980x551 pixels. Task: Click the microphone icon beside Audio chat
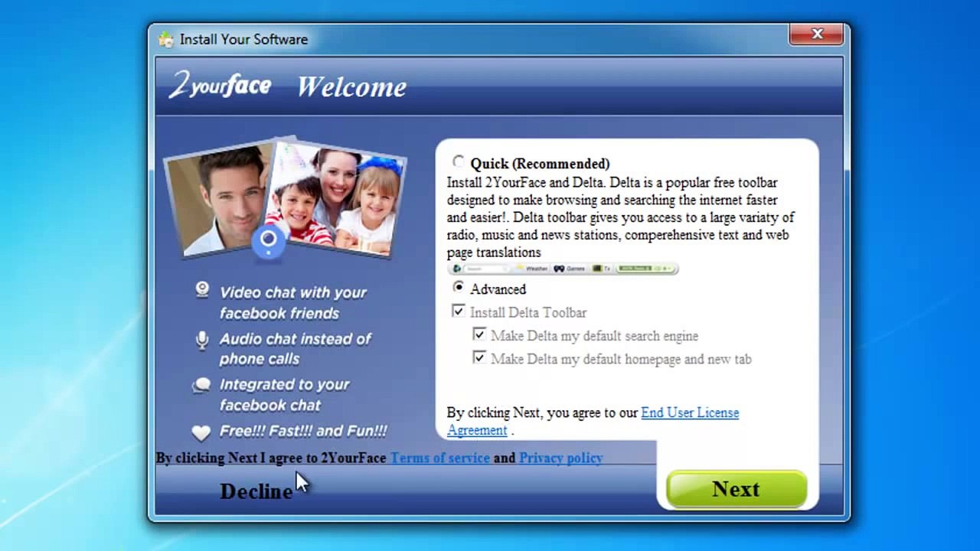coord(202,339)
